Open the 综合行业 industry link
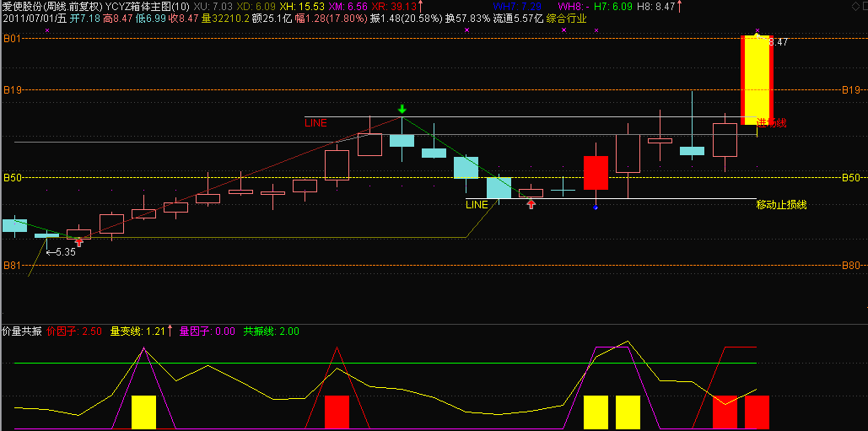 [x=566, y=19]
